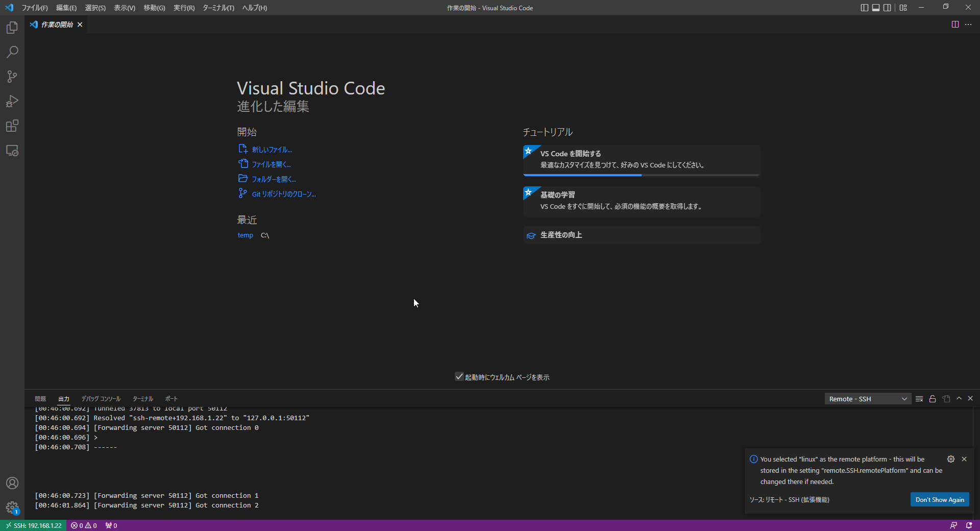The width and height of the screenshot is (980, 531).
Task: Close the bottom panel
Action: pyautogui.click(x=970, y=398)
